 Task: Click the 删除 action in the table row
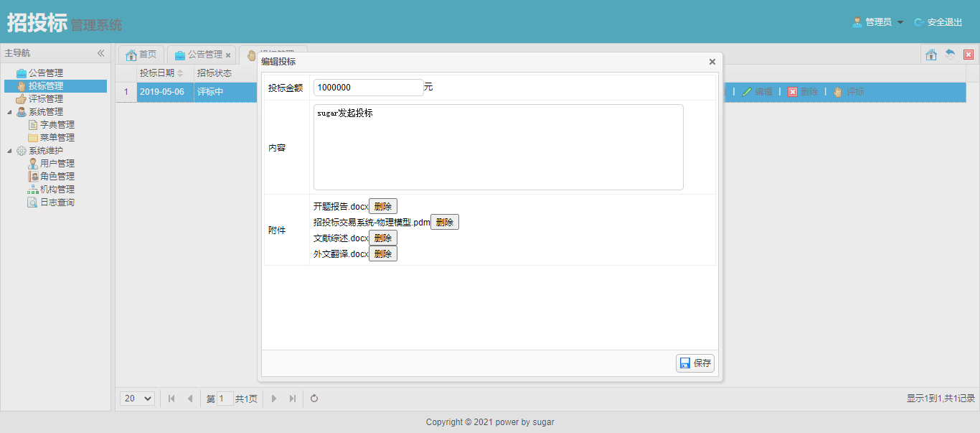(803, 92)
